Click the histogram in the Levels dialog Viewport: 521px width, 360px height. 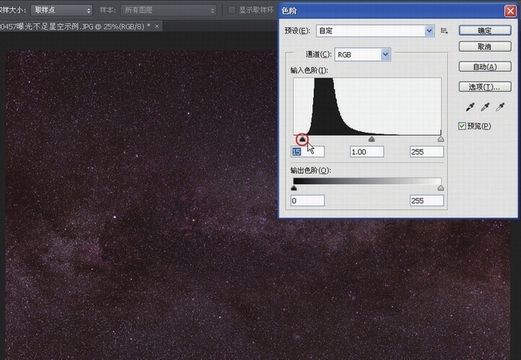click(367, 106)
